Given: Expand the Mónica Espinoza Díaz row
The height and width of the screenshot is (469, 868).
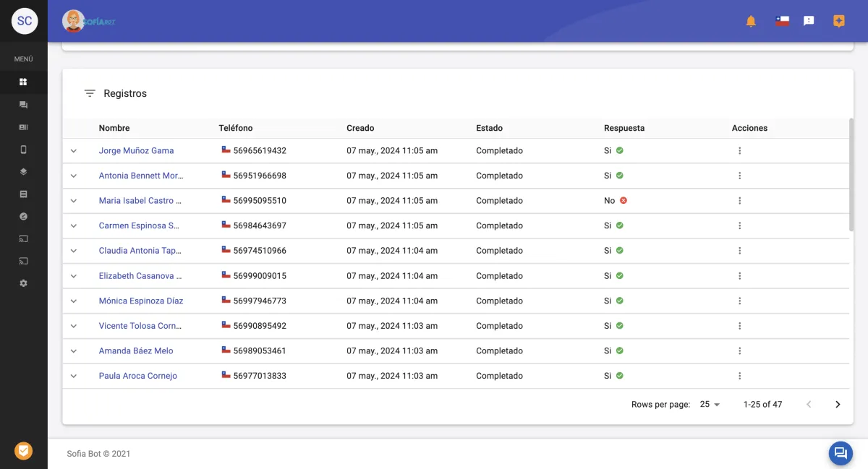Looking at the screenshot, I should [73, 301].
